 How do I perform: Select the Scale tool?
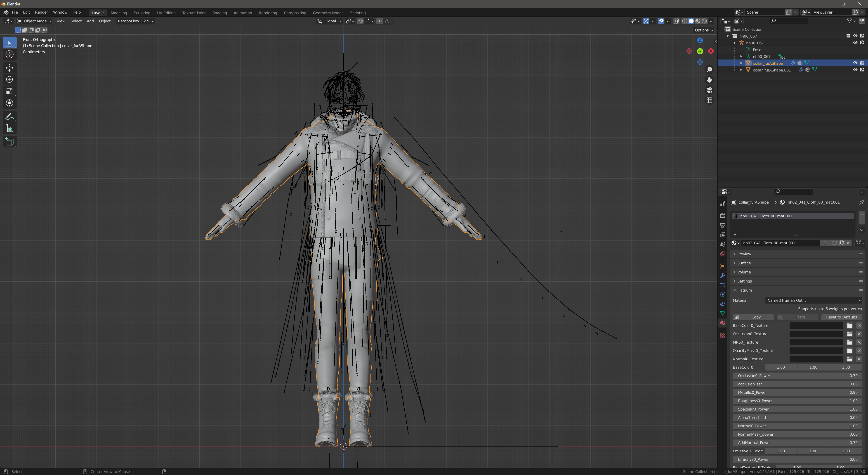click(x=9, y=91)
